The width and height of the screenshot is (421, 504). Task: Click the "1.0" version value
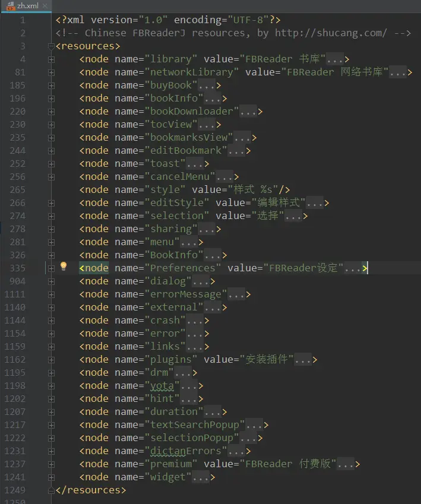click(x=153, y=20)
